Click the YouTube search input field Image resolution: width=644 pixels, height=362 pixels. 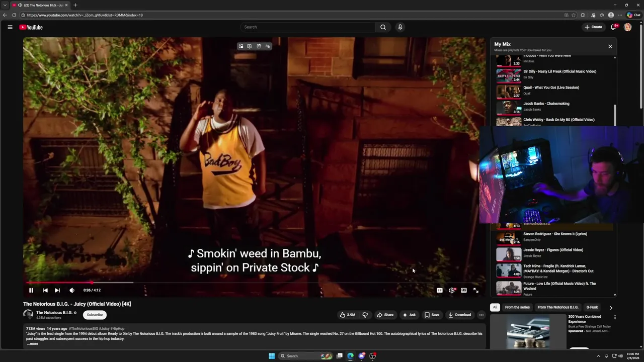pyautogui.click(x=308, y=27)
